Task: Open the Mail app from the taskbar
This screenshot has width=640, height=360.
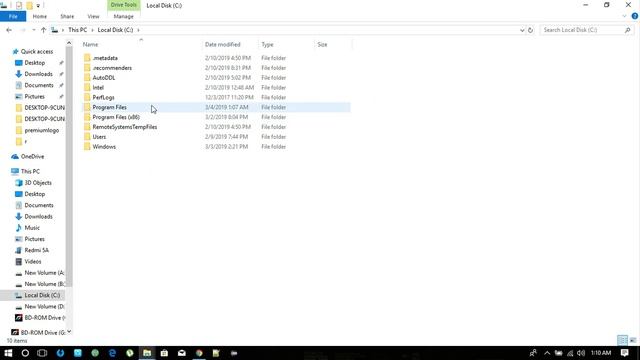Action: (x=182, y=353)
